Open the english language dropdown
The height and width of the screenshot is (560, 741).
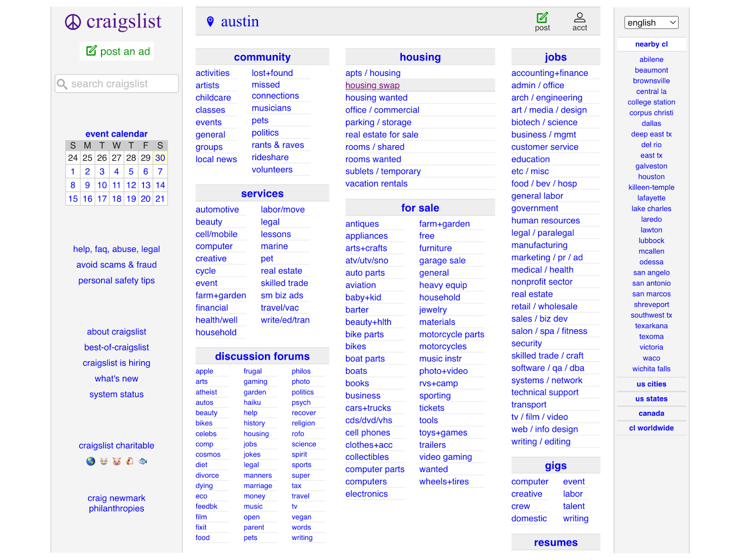(651, 22)
